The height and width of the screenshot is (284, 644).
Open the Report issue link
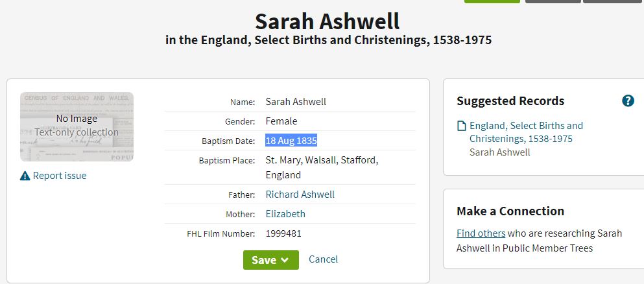[x=60, y=176]
